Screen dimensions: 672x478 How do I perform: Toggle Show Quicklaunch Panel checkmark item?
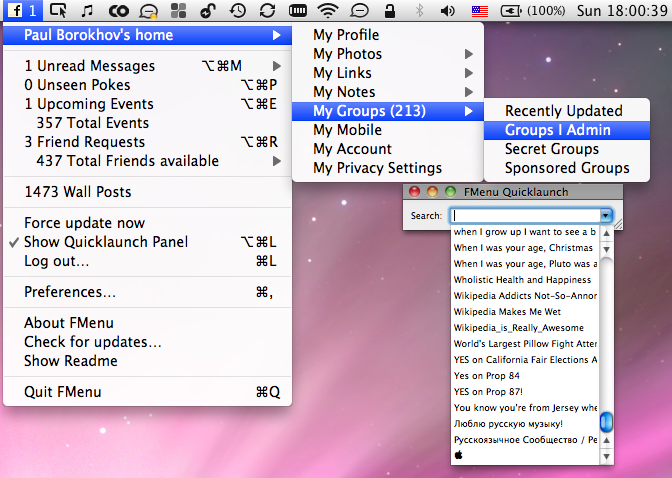pos(147,242)
